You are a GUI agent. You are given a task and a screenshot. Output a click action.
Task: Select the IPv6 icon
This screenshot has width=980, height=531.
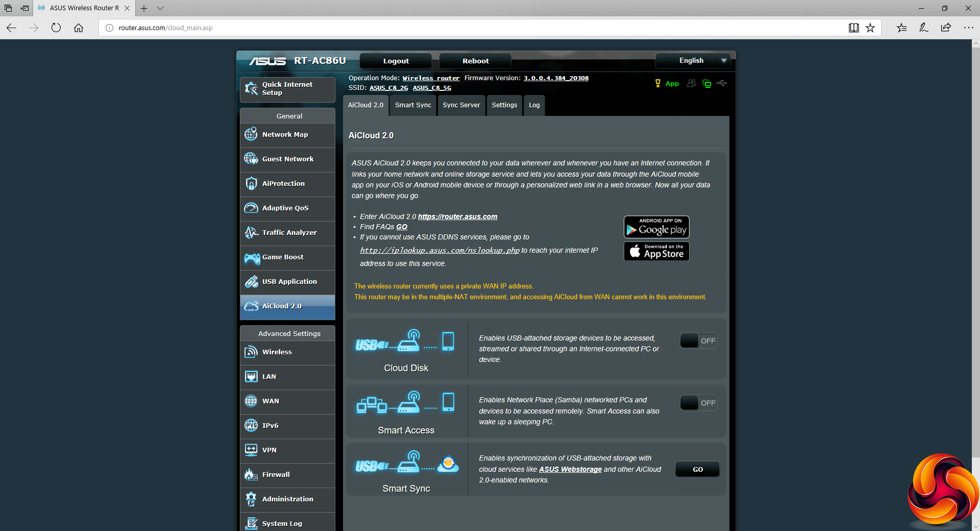tap(251, 425)
